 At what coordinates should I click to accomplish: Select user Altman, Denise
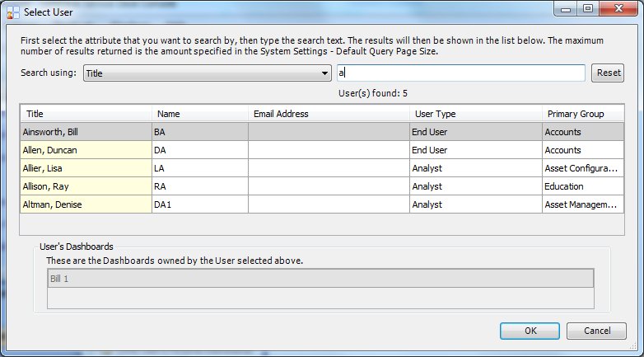(x=86, y=204)
